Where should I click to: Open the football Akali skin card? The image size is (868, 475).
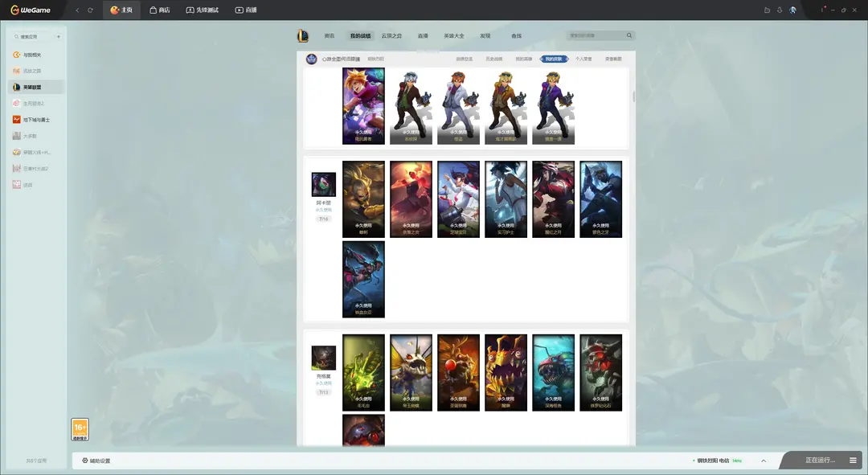458,199
